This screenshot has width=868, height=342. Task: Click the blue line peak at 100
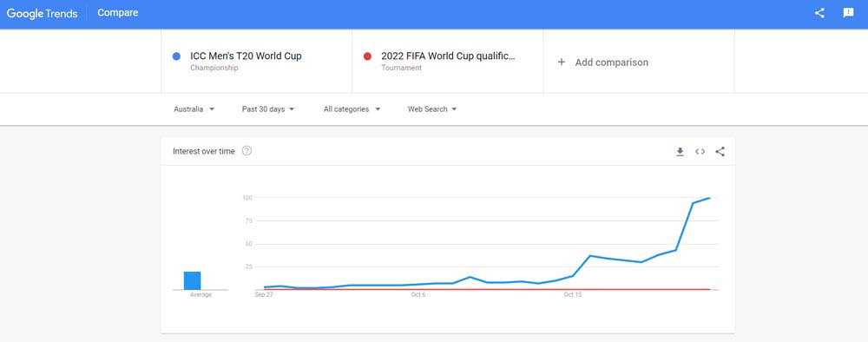[x=709, y=198]
